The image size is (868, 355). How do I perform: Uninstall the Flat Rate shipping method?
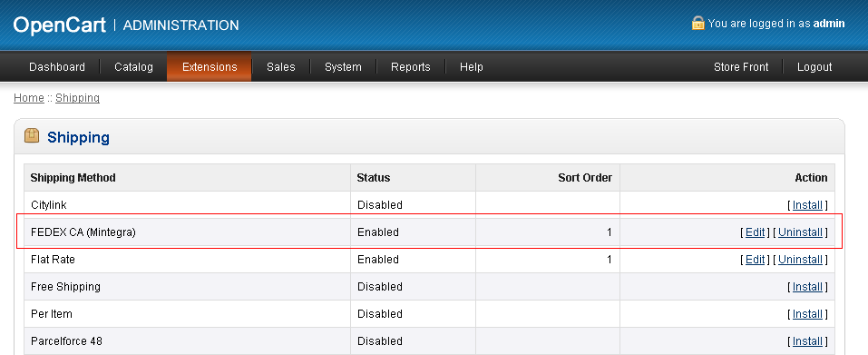(801, 259)
